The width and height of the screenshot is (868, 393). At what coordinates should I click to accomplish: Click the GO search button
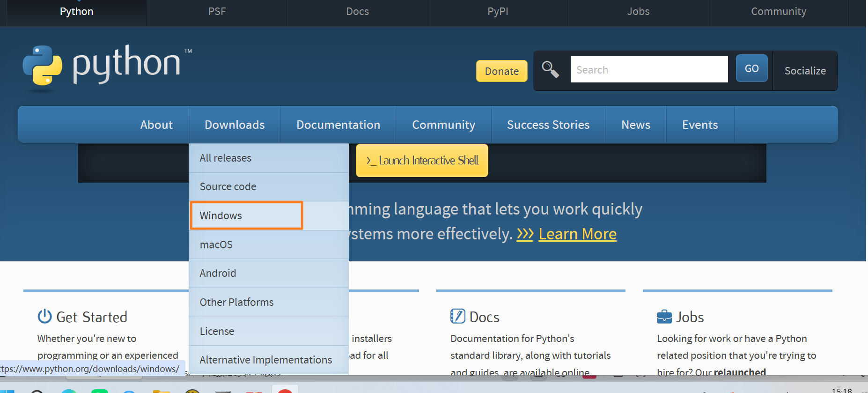(x=751, y=68)
